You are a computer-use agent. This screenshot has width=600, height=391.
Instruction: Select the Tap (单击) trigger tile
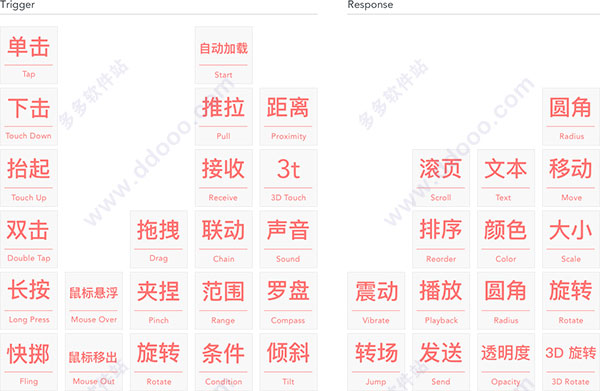29,55
